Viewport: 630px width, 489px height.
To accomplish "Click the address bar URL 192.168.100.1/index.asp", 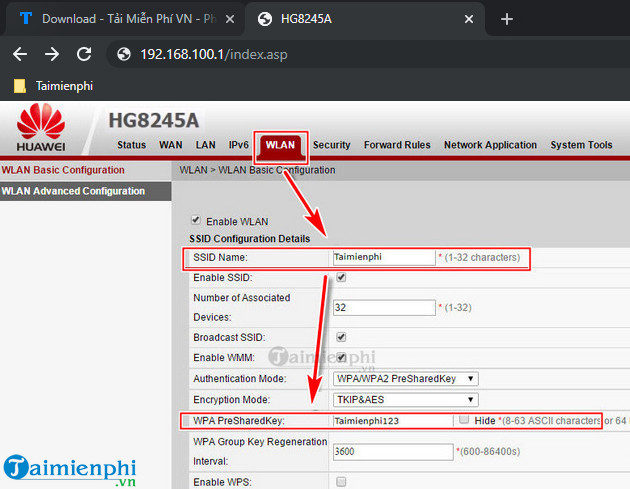I will coord(214,54).
